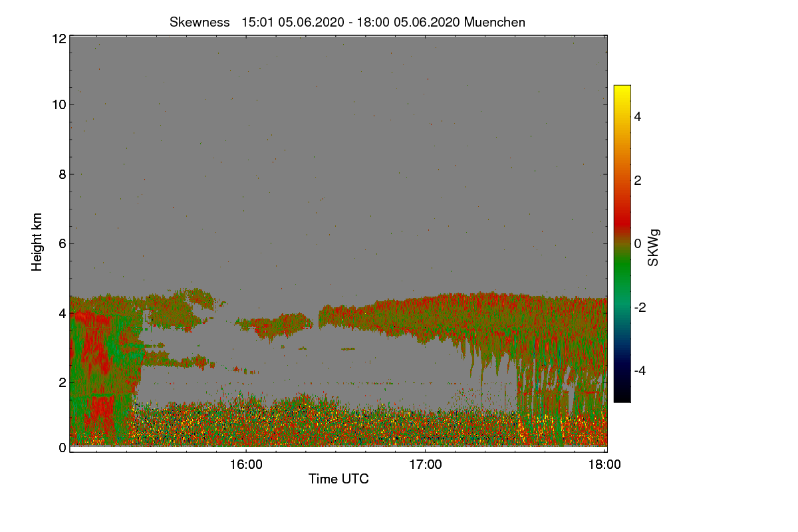
Task: Click the 18:00 time tick label
Action: point(605,465)
